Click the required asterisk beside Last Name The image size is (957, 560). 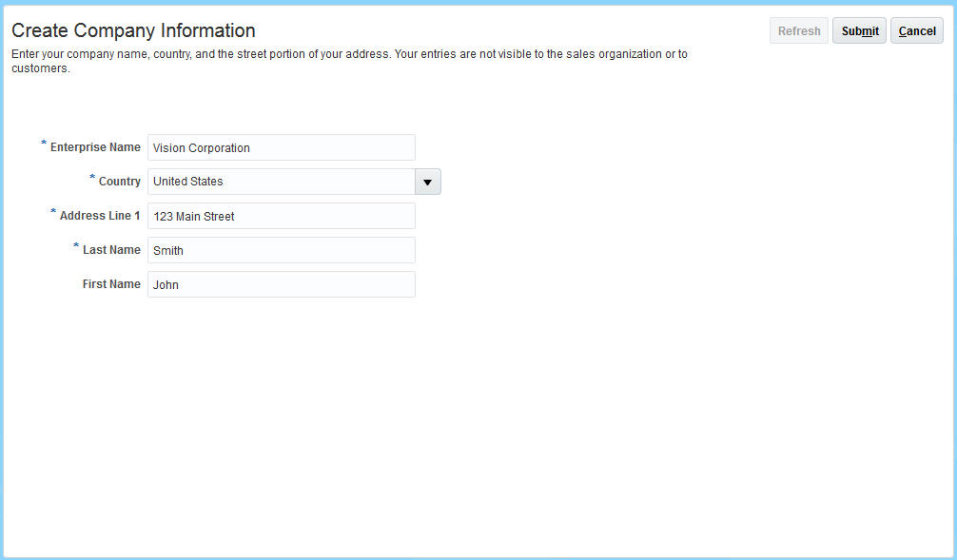click(x=76, y=247)
